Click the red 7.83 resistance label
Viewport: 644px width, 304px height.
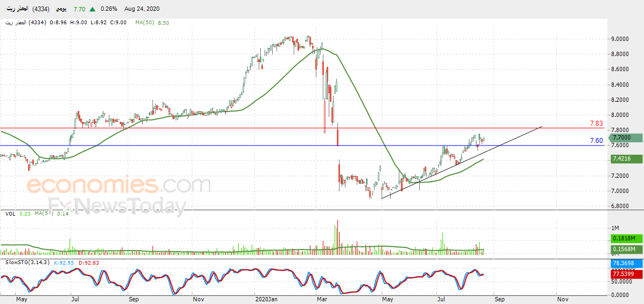coord(596,123)
